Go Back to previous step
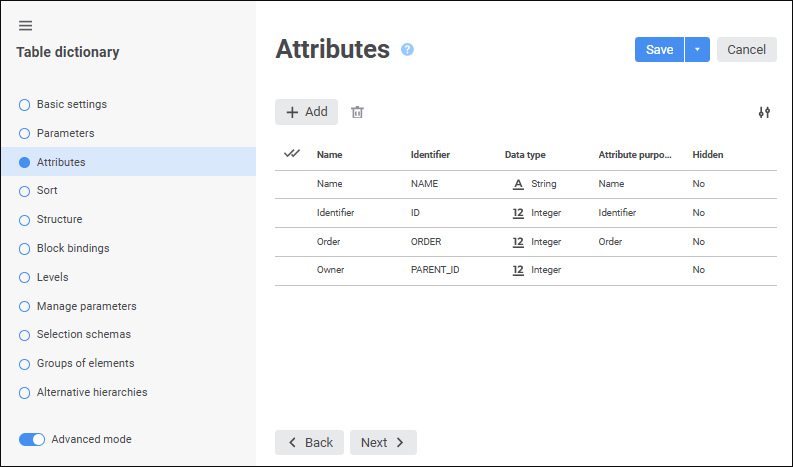Image resolution: width=793 pixels, height=467 pixels. tap(309, 442)
